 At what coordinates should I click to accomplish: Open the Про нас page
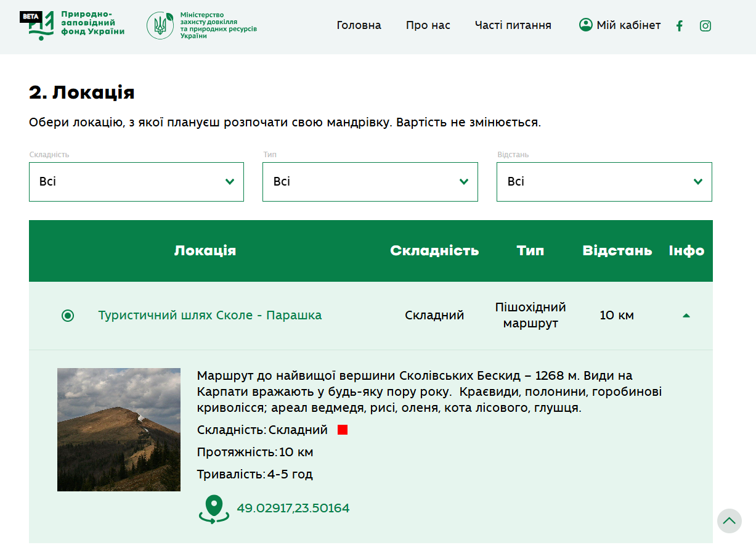pyautogui.click(x=428, y=25)
